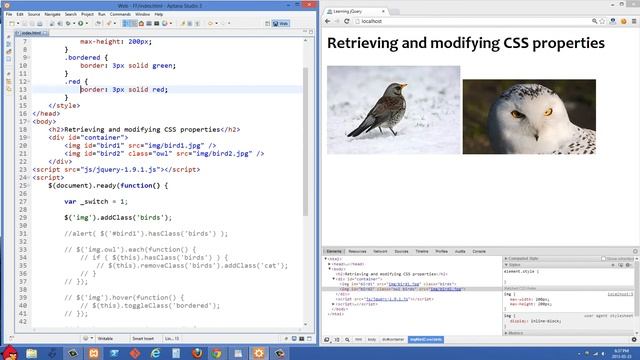Image resolution: width=640 pixels, height=360 pixels.
Task: Expand the Metrics section
Action: click(x=506, y=333)
